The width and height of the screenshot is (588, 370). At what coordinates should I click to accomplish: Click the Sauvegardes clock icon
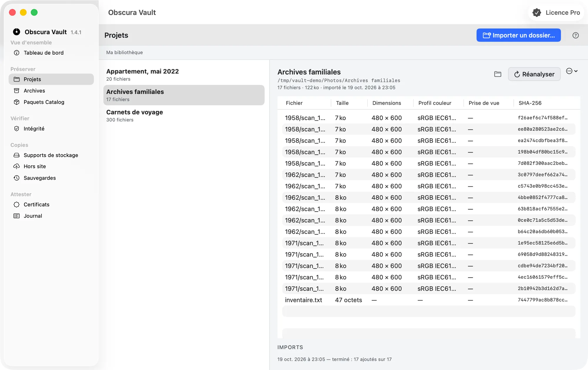tap(17, 178)
